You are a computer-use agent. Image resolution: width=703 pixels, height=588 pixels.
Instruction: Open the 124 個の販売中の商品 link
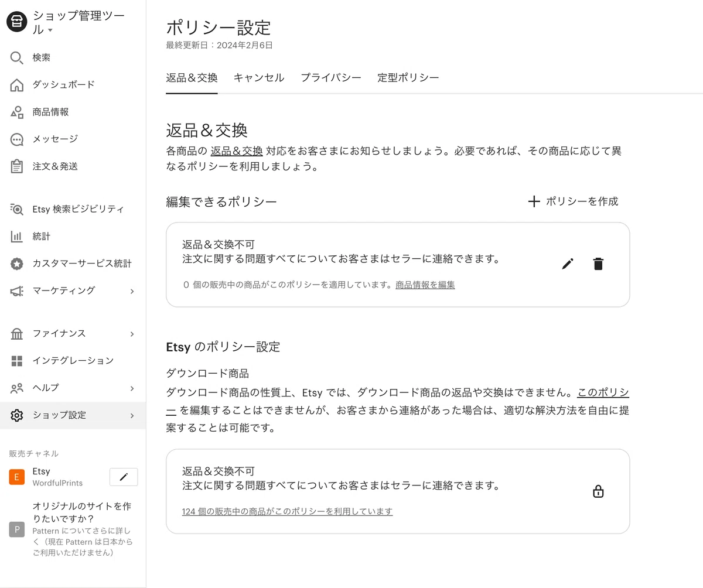[287, 511]
